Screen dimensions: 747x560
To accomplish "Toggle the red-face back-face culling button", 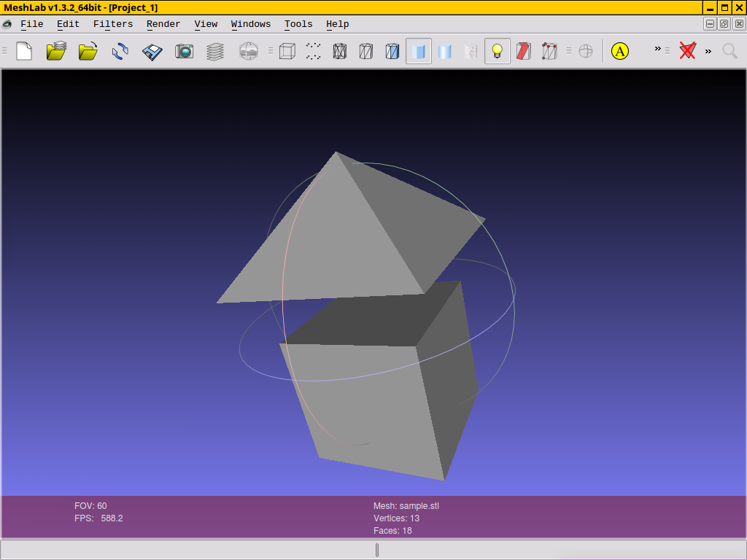I will tap(523, 51).
